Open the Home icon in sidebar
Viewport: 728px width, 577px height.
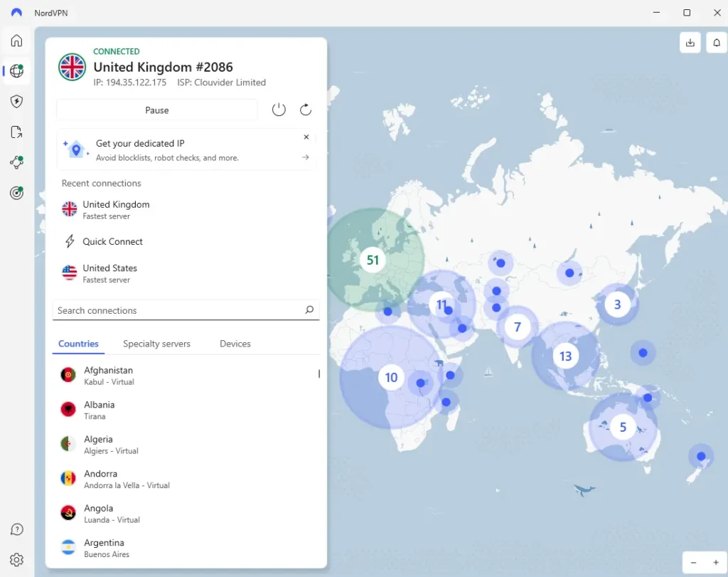click(x=16, y=41)
